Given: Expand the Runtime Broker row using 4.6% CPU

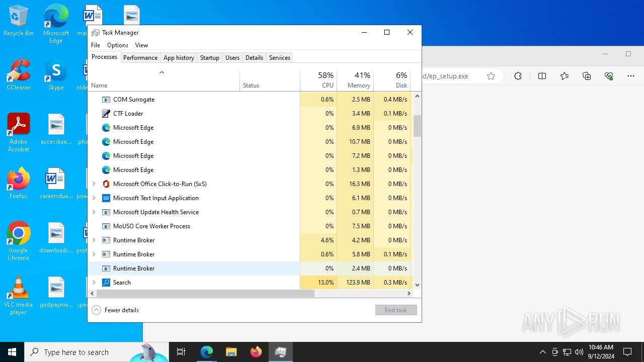Looking at the screenshot, I should click(x=94, y=240).
